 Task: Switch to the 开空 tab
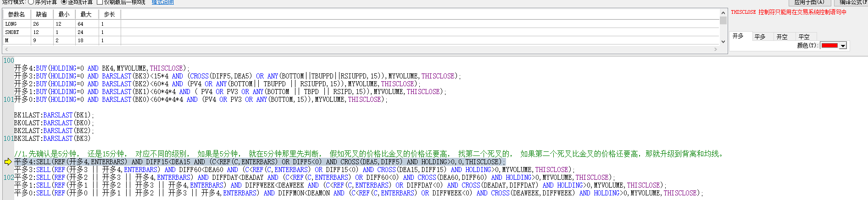(x=782, y=37)
